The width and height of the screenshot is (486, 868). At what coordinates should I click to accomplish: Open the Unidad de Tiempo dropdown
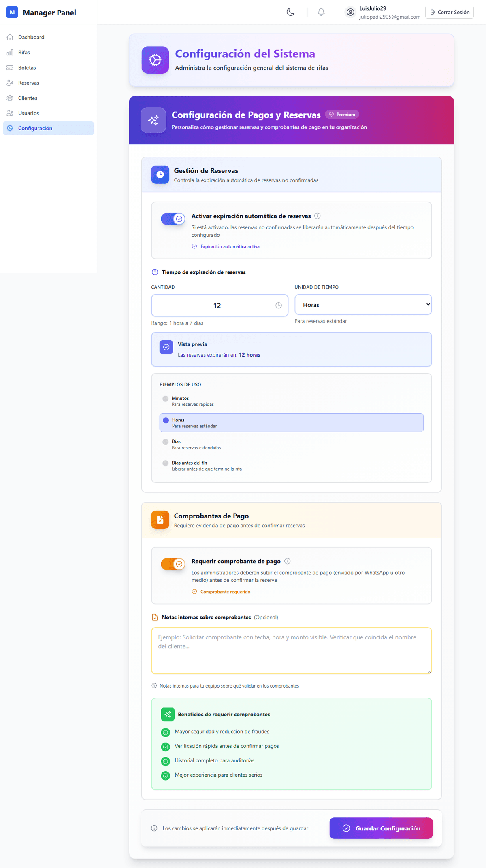coord(363,305)
